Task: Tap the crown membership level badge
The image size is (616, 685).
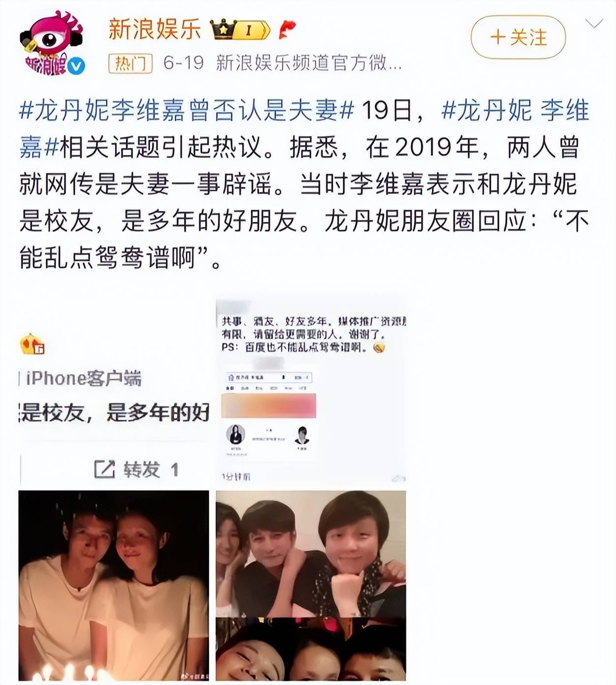Action: click(241, 30)
